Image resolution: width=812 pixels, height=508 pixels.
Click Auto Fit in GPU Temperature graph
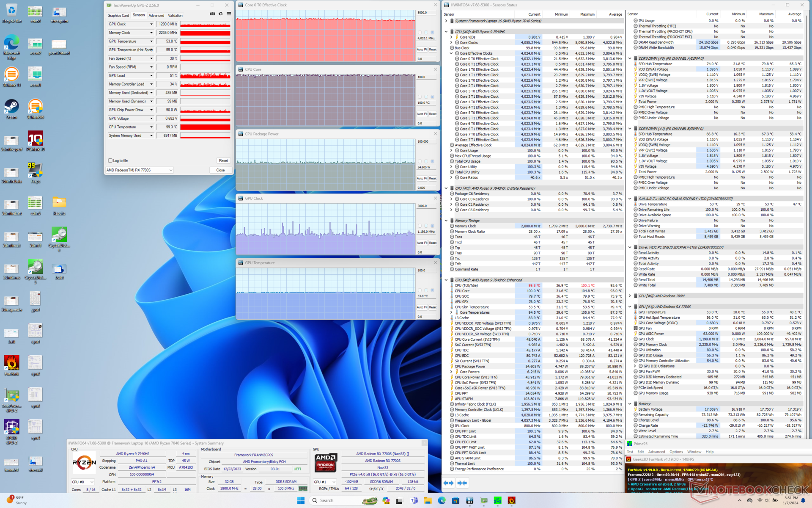coord(422,307)
